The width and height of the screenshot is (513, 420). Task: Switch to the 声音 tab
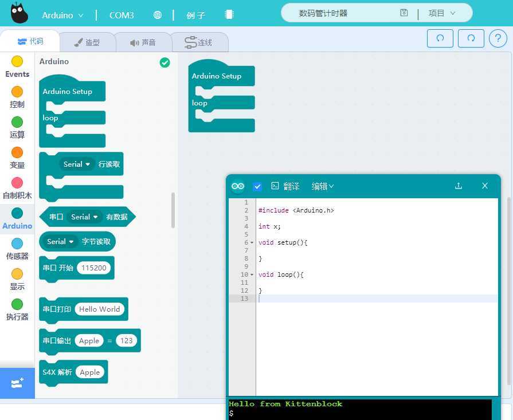click(143, 42)
